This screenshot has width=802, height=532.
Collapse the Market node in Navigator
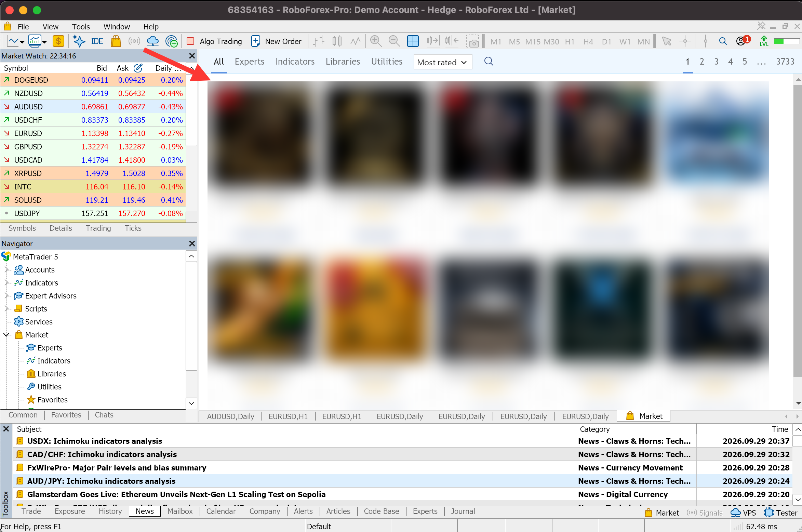click(6, 335)
